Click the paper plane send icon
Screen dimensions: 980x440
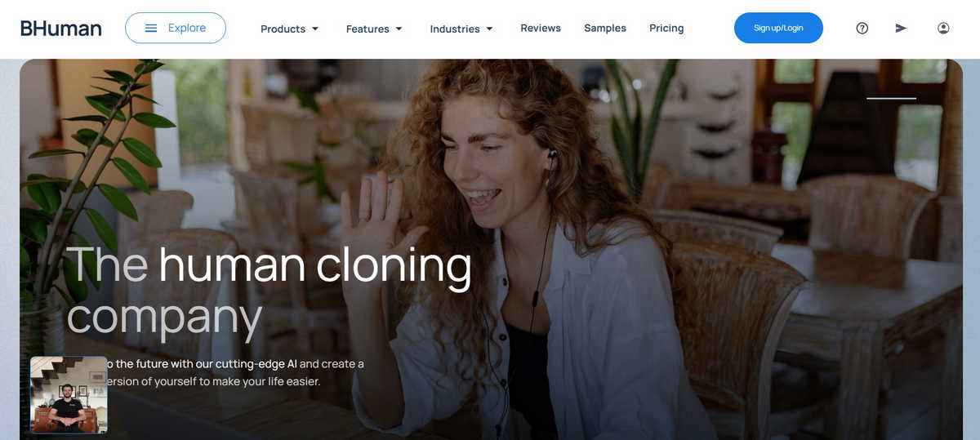(901, 28)
